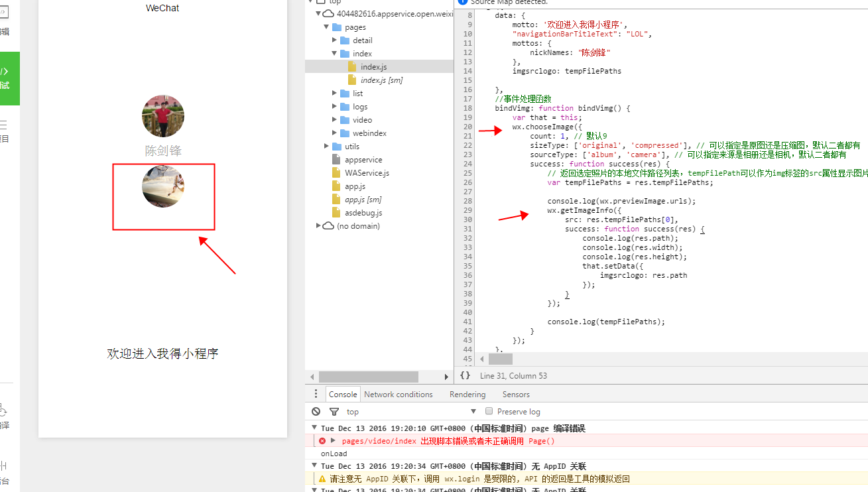Click the onLoad console log entry
868x492 pixels.
click(334, 454)
